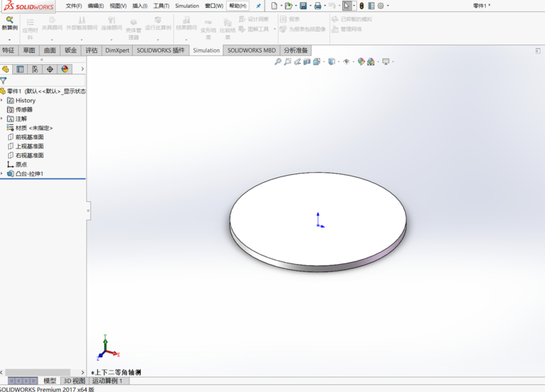
Task: Open the 文件(F) menu
Action: coord(74,6)
